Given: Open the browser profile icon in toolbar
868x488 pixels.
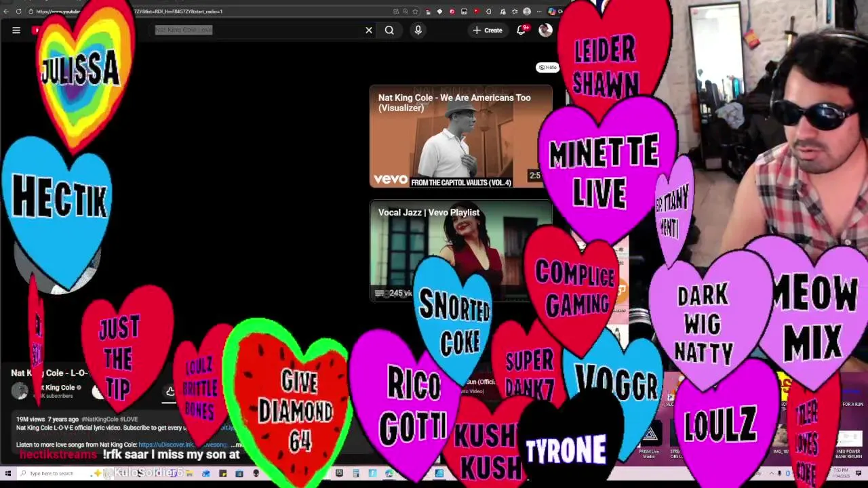Looking at the screenshot, I should 527,12.
